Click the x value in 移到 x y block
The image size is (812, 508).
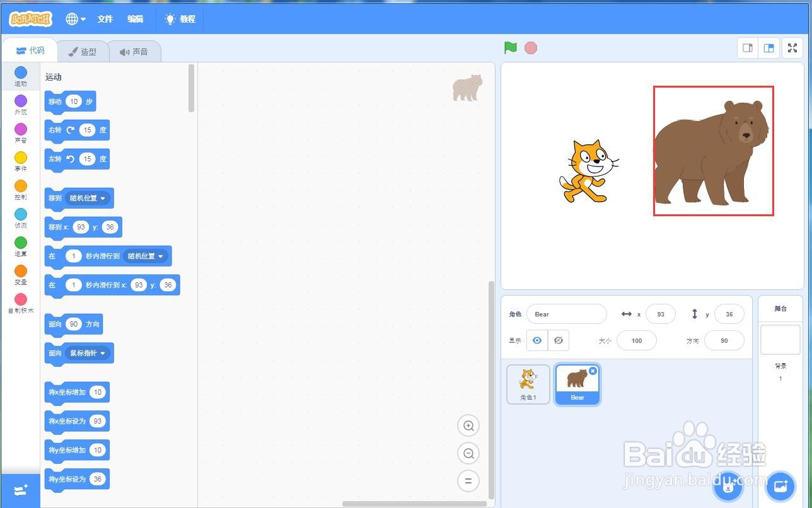(x=81, y=227)
